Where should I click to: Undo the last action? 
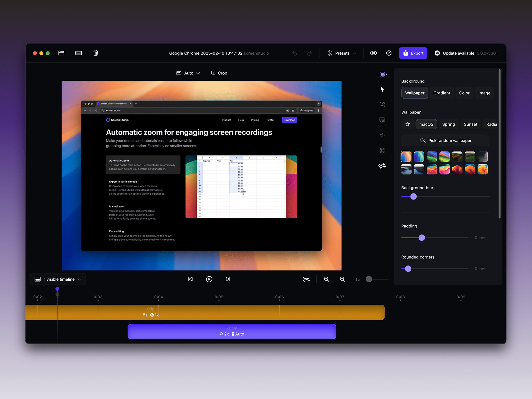click(x=294, y=53)
